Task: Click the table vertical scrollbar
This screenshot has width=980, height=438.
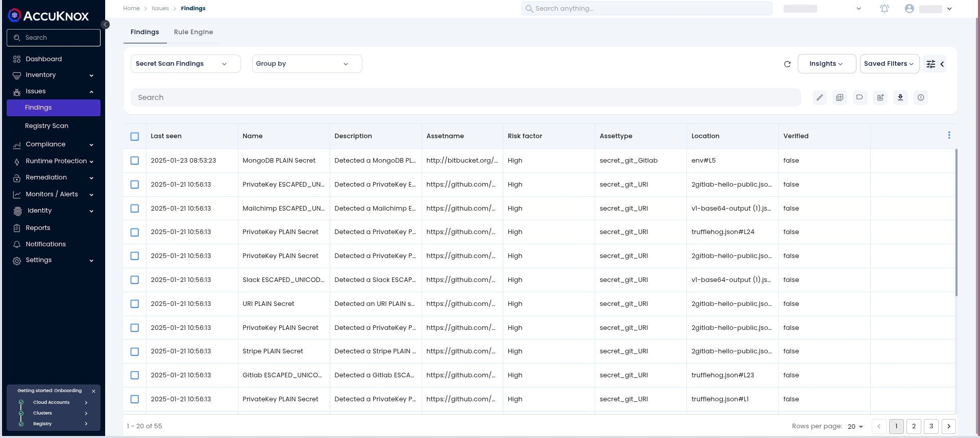Action: pyautogui.click(x=956, y=222)
